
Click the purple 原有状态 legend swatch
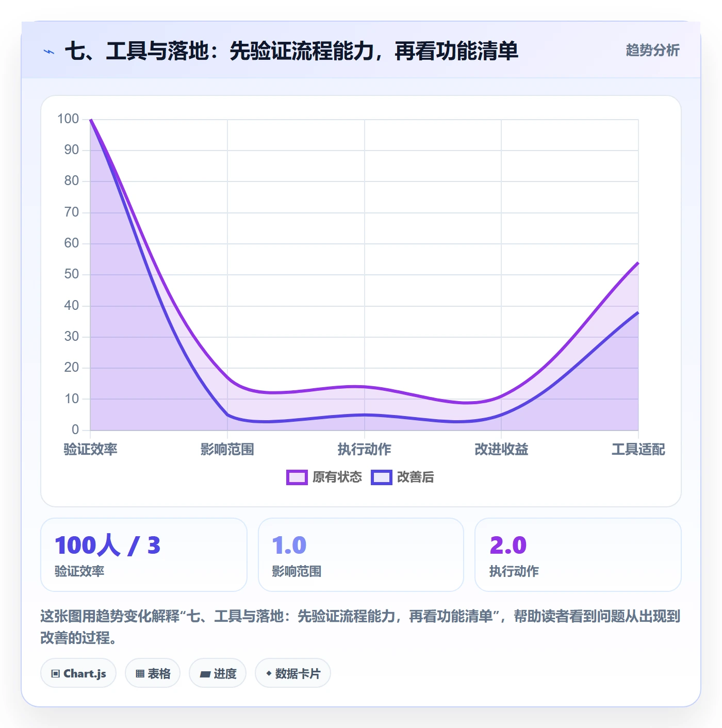tap(297, 477)
